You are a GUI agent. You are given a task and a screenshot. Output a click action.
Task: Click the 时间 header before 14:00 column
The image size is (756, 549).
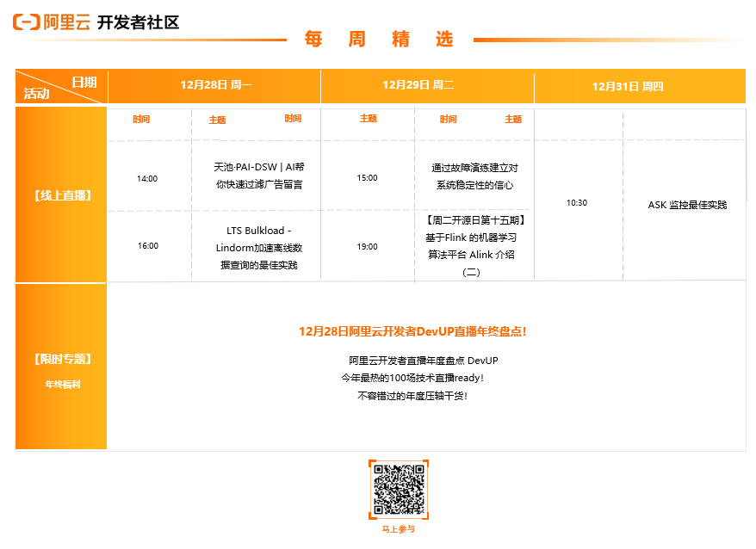coord(141,119)
